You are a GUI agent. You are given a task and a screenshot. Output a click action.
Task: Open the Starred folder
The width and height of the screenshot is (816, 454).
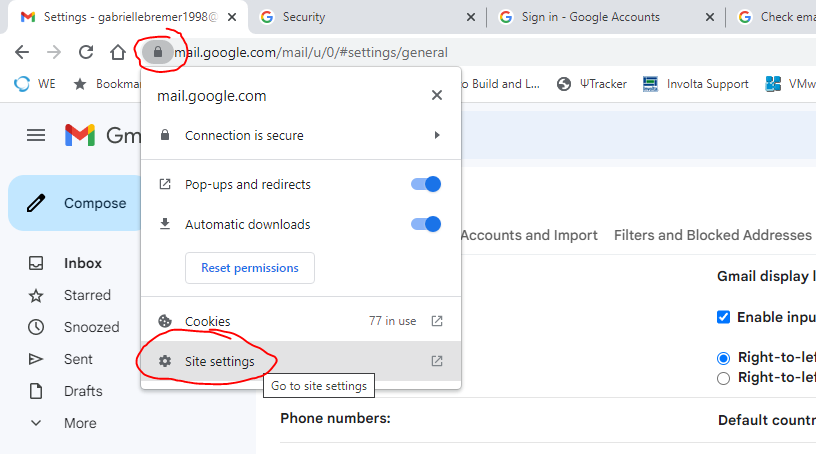tap(87, 295)
